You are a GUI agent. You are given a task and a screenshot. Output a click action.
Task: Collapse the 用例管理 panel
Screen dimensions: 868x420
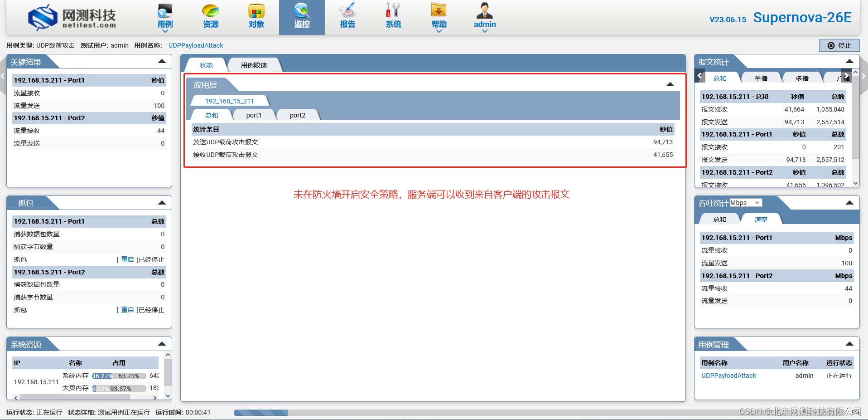(849, 344)
